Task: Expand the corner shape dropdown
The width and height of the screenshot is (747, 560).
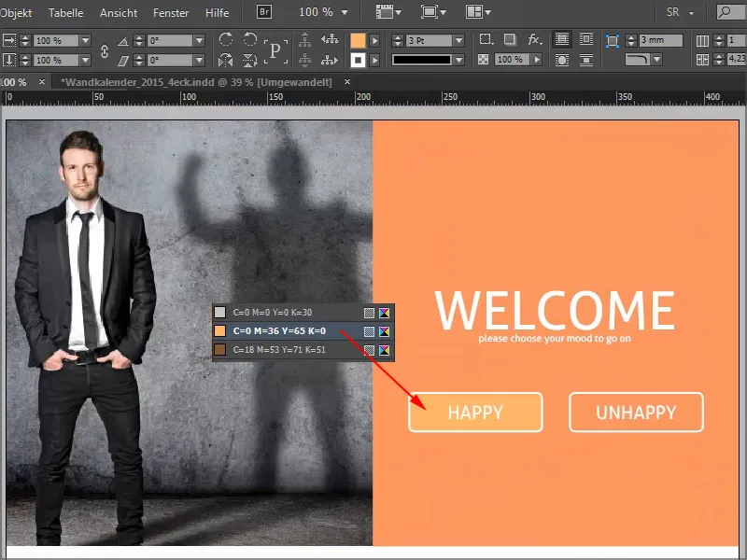Action: click(x=657, y=60)
